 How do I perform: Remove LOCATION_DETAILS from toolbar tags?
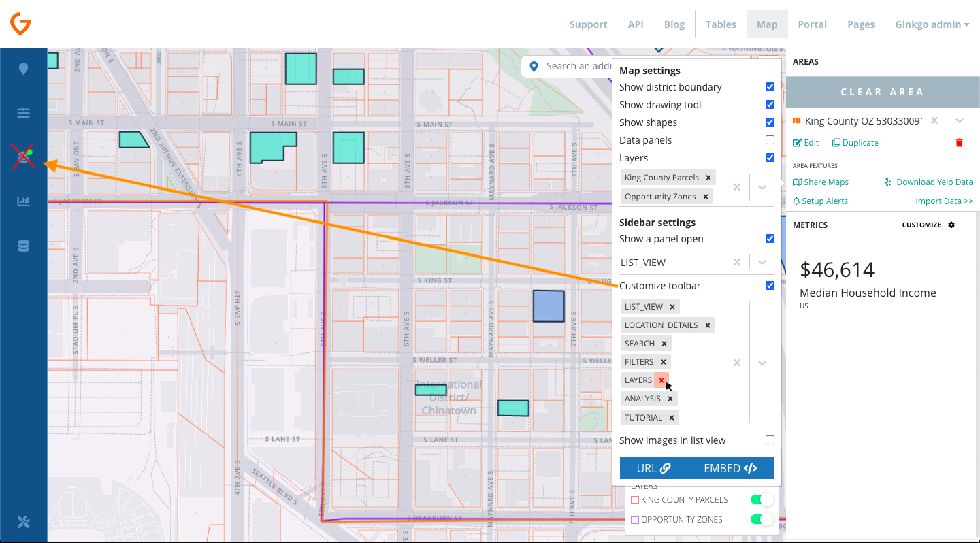pos(708,325)
